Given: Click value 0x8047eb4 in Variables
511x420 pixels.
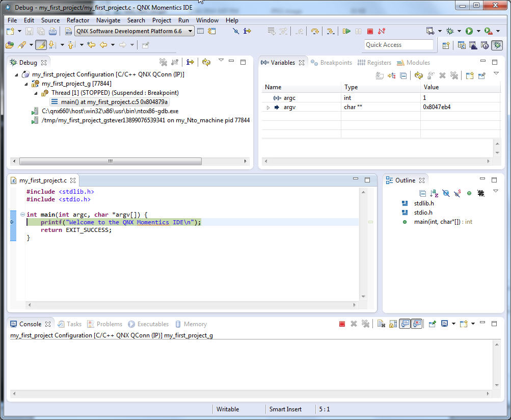Looking at the screenshot, I should (x=437, y=107).
